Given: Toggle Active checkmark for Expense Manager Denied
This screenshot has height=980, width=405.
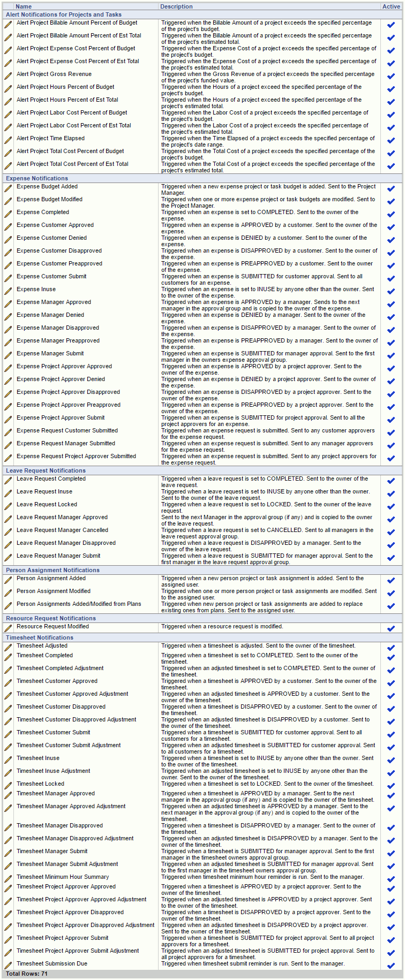Looking at the screenshot, I should point(391,317).
